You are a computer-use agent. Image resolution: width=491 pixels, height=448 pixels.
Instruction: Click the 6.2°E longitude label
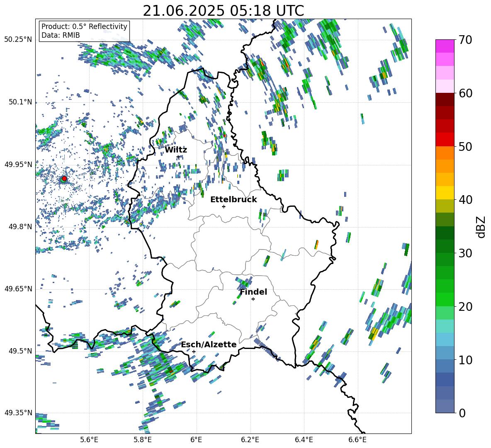click(250, 440)
